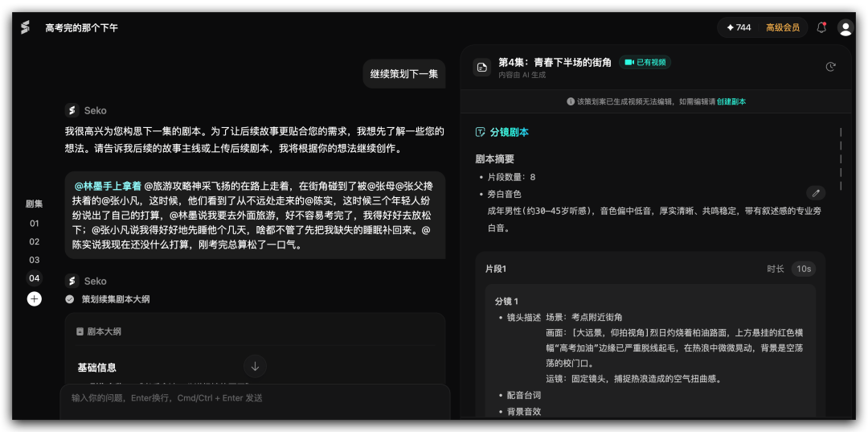Add a new episode with the plus button

pos(35,299)
